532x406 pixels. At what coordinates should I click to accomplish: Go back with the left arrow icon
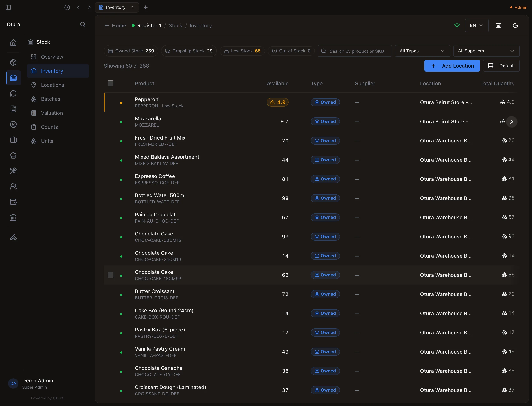[x=78, y=8]
